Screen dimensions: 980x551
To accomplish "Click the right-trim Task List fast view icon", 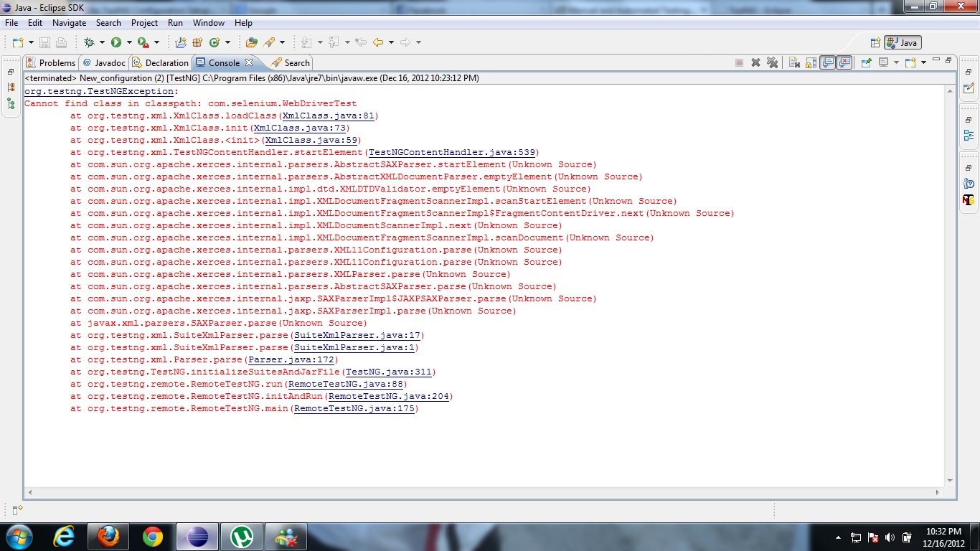I will [969, 88].
